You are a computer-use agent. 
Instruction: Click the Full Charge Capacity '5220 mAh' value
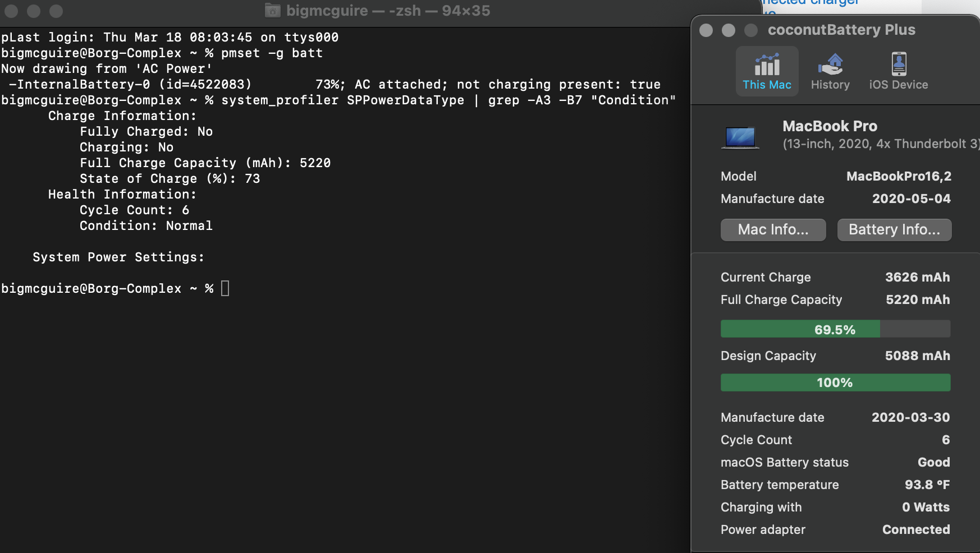[x=918, y=299]
